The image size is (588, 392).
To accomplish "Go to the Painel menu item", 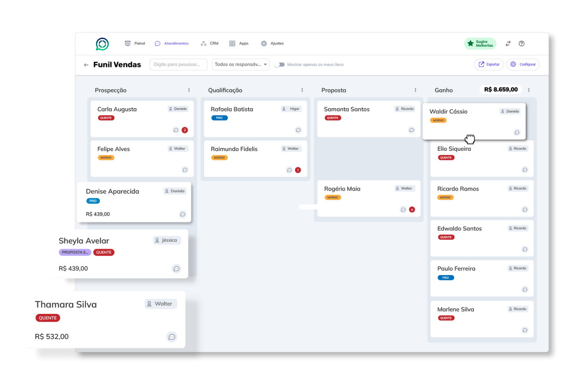I will [135, 44].
